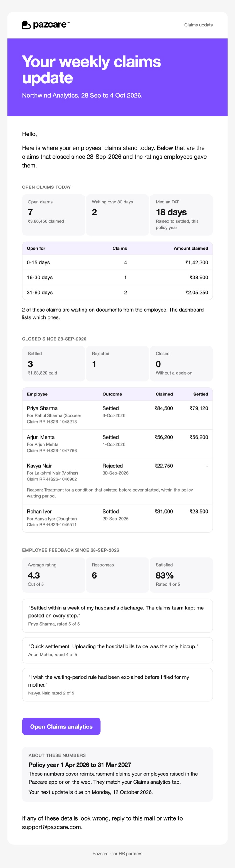Select employee name 'Priya Sharma' in claims table

pyautogui.click(x=42, y=408)
